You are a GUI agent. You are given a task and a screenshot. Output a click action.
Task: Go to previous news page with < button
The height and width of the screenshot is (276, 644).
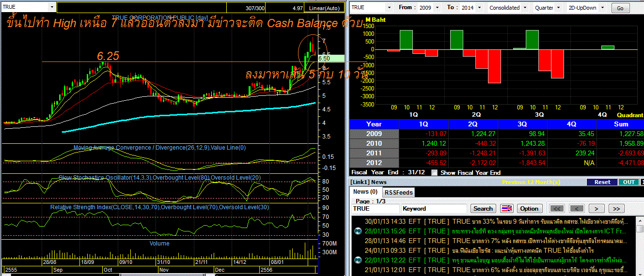577,208
